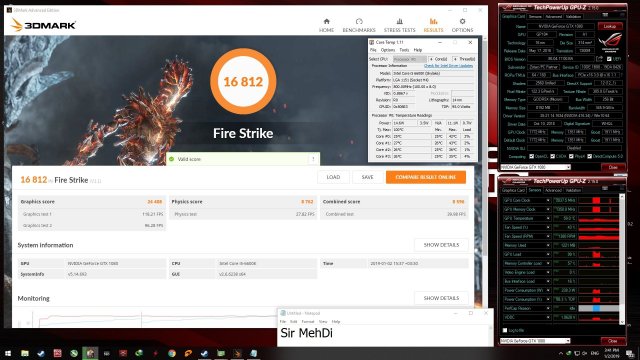Switch to Advanced tab in top GPU-Z window
The image size is (640, 360).
click(553, 17)
